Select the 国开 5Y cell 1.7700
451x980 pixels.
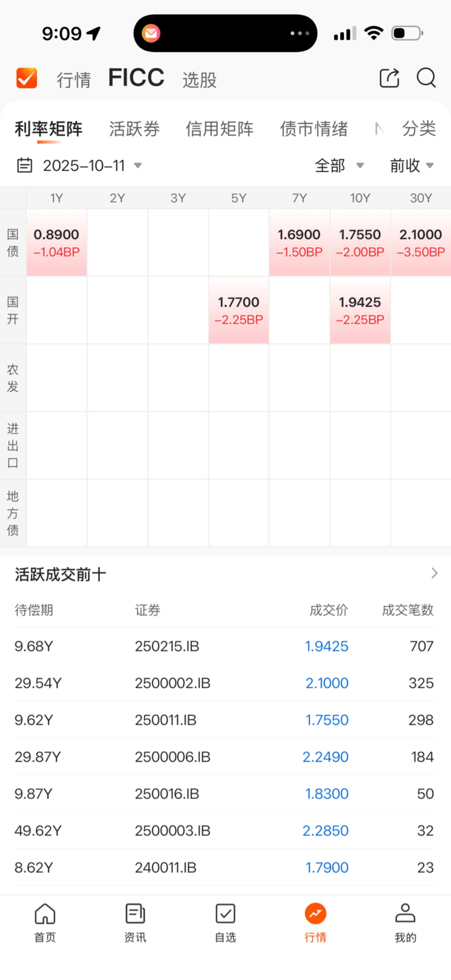(x=239, y=310)
